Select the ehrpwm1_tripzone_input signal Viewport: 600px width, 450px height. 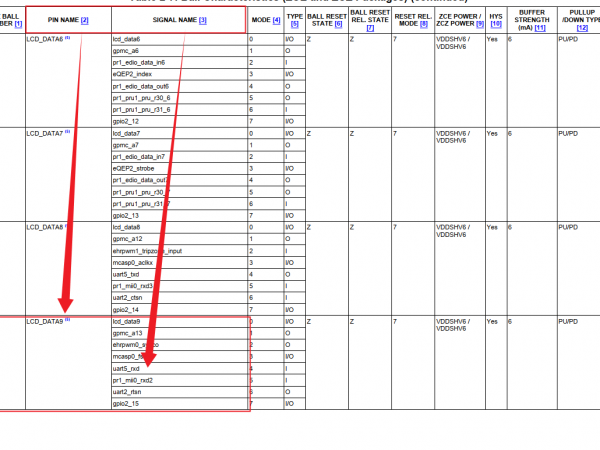pyautogui.click(x=147, y=251)
